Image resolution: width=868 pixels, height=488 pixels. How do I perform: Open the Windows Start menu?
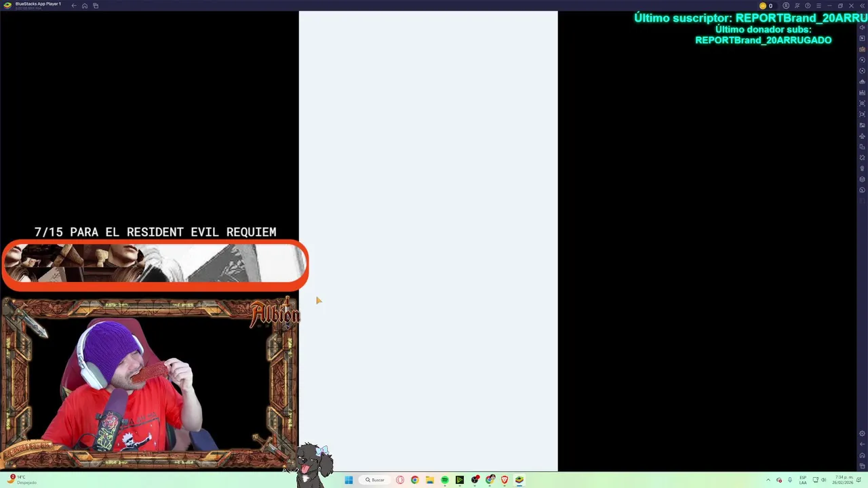pyautogui.click(x=349, y=480)
